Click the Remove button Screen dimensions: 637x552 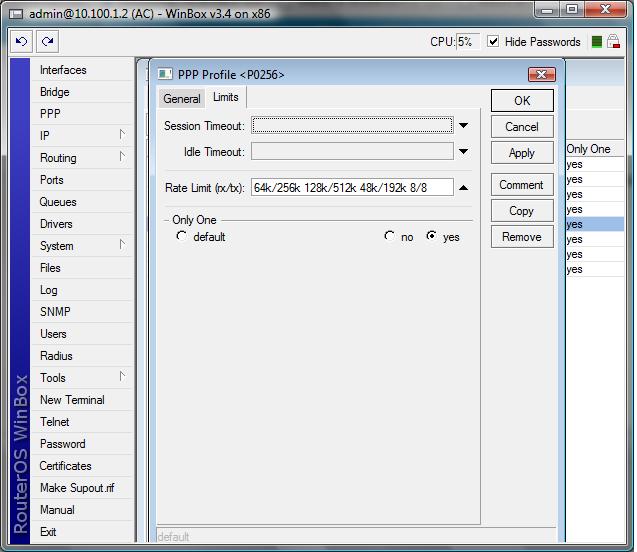click(522, 237)
